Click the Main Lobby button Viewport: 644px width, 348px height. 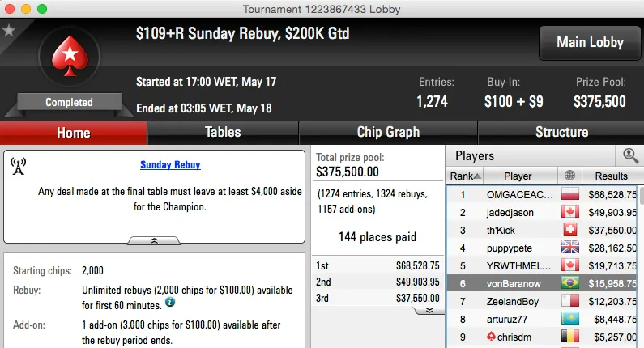tap(589, 42)
